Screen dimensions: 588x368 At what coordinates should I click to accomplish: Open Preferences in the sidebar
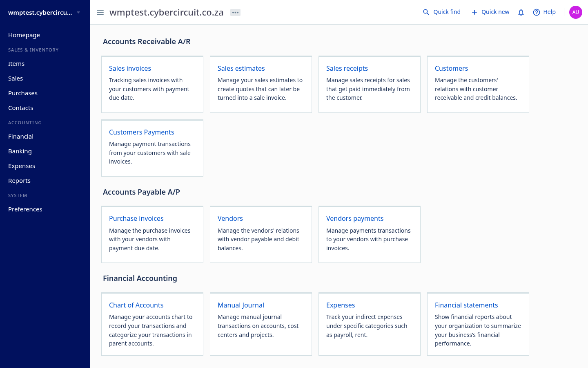(x=25, y=209)
